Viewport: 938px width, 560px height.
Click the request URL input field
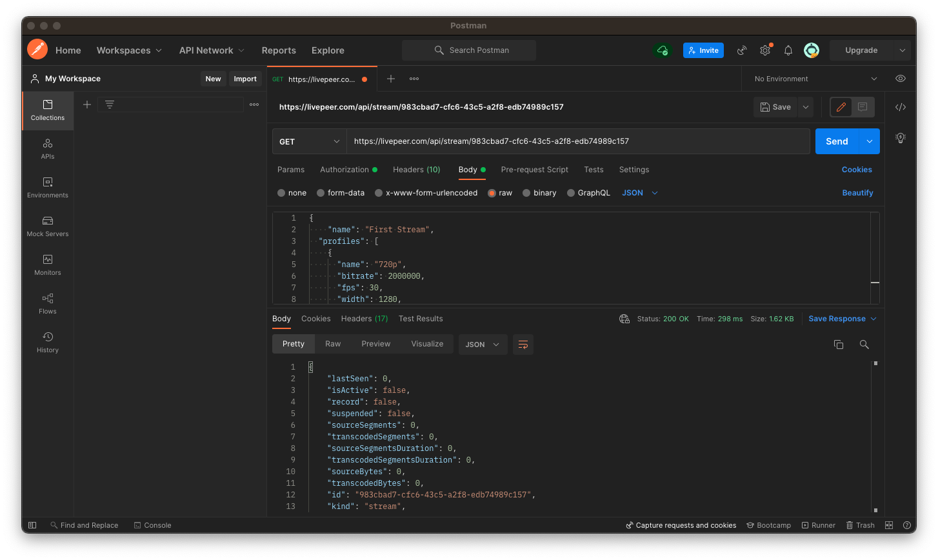pos(578,141)
